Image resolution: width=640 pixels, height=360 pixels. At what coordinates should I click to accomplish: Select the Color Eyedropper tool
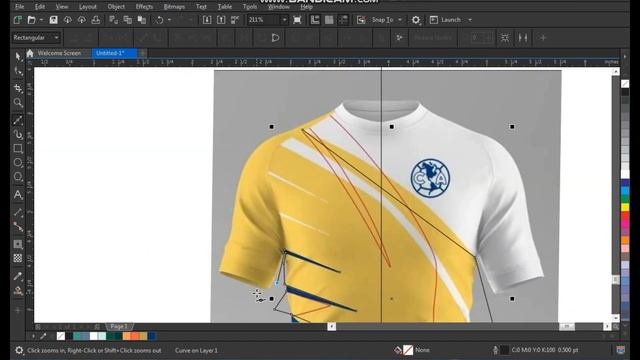(18, 276)
